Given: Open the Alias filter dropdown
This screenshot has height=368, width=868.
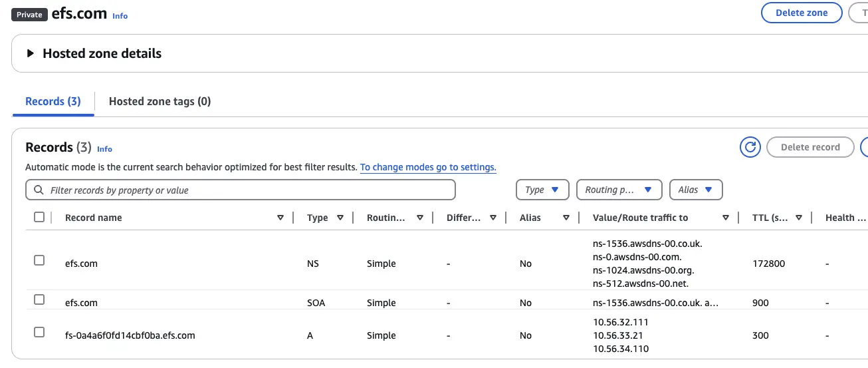Looking at the screenshot, I should 695,190.
